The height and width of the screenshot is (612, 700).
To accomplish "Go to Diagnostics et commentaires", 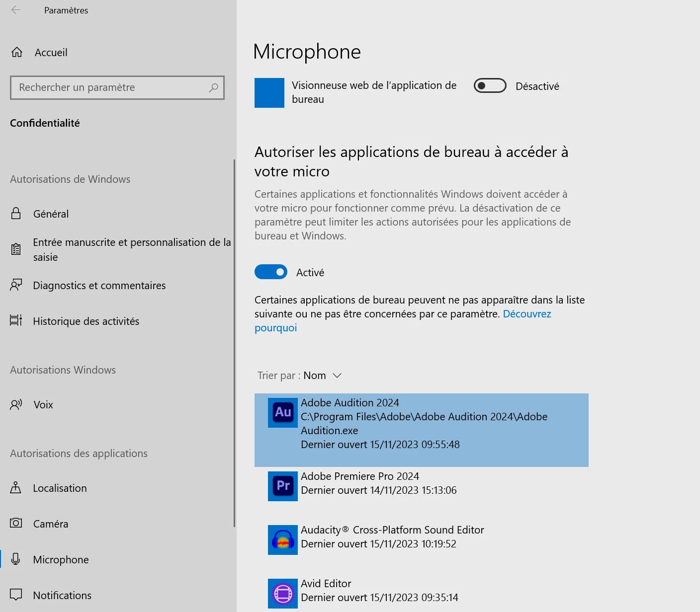I will [117, 285].
